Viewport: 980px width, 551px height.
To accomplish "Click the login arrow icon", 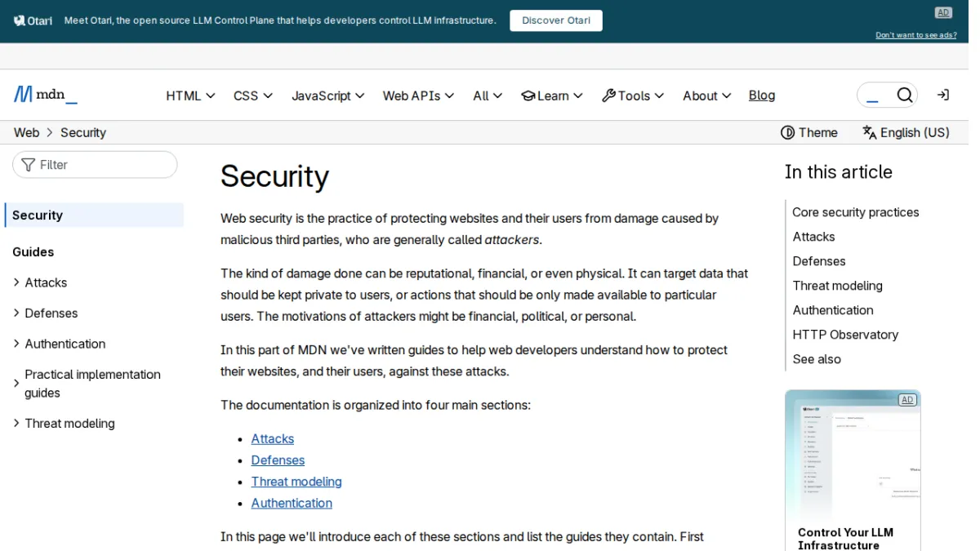I will pos(943,96).
